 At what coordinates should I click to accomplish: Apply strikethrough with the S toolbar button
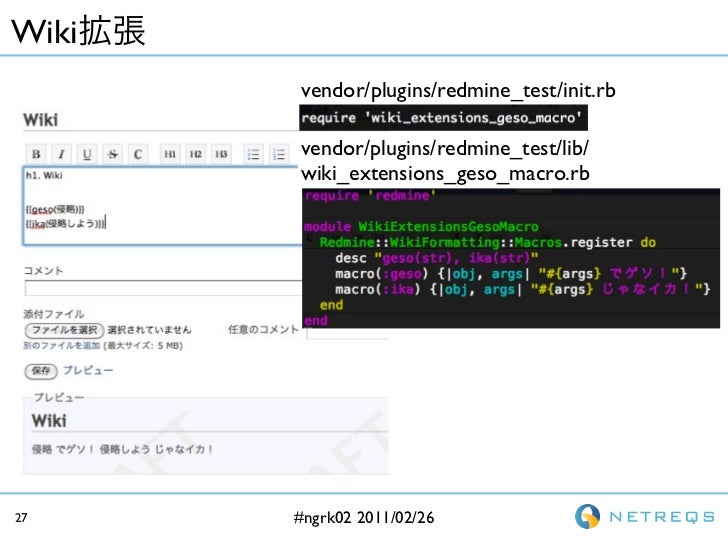[x=112, y=154]
